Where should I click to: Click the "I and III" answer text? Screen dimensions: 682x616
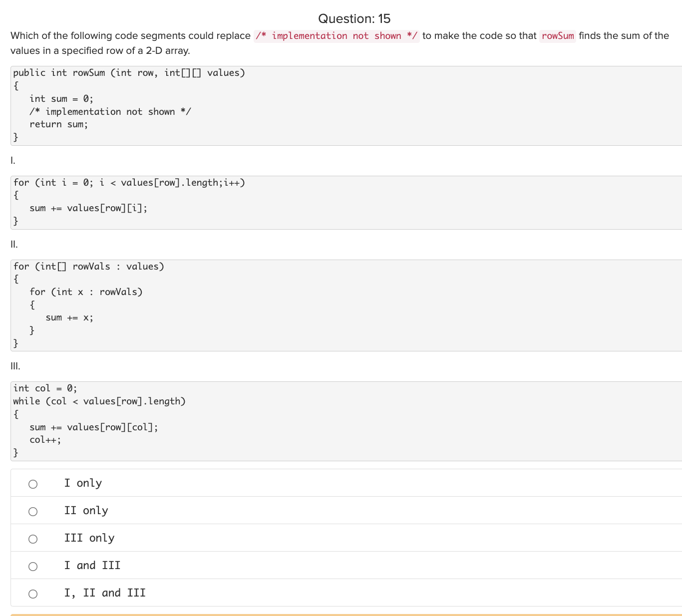[x=92, y=565]
